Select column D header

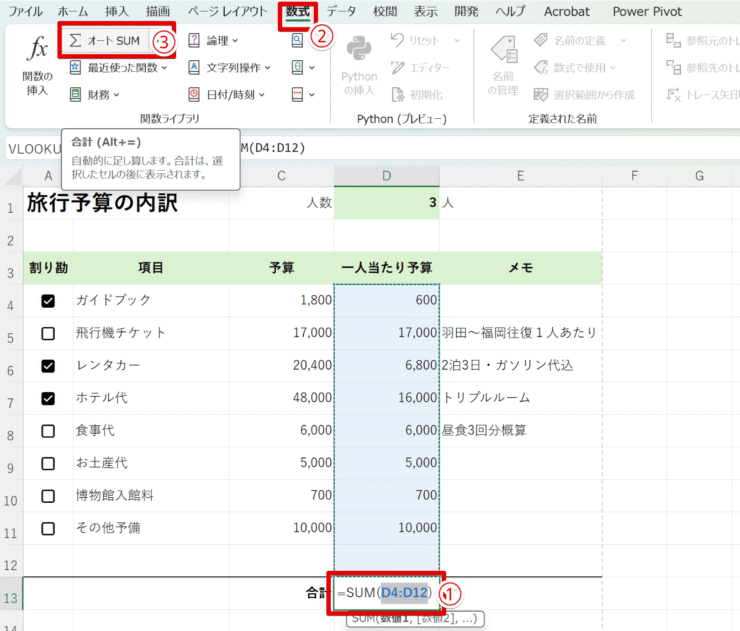387,176
